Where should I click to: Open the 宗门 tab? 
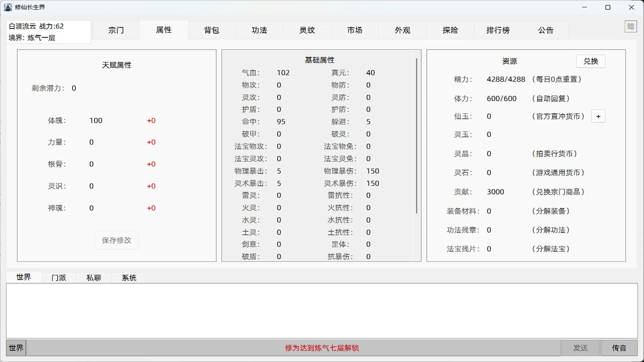(x=116, y=30)
